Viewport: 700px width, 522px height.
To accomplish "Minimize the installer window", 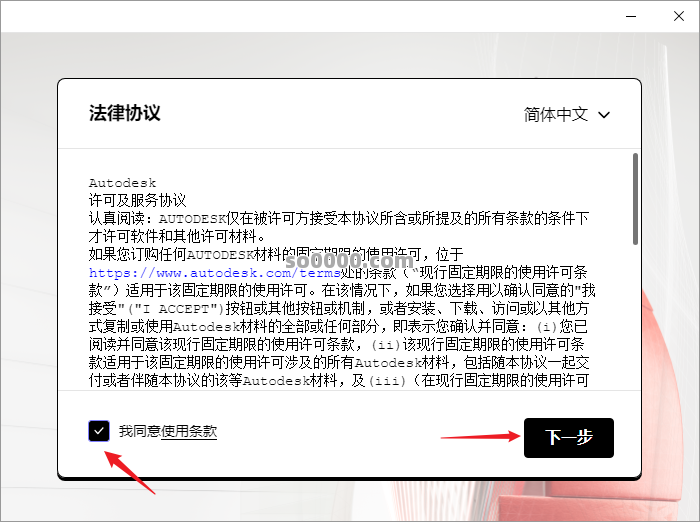I will click(x=631, y=17).
